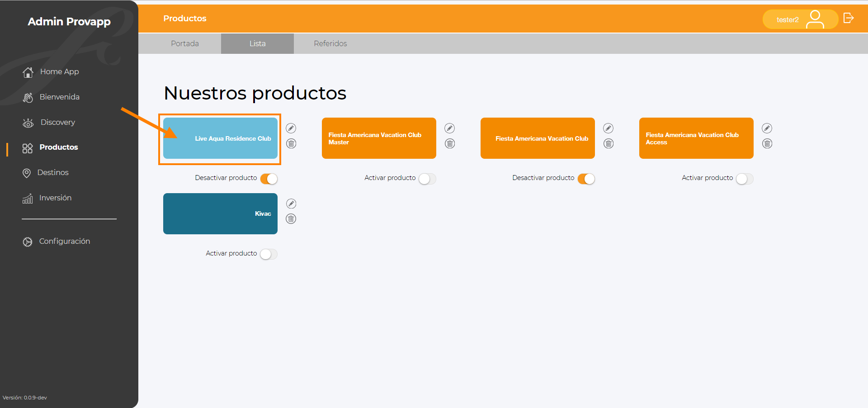Open the Fiesta Americana Vacation Club Access card
Screen dimensions: 868x408
click(696, 138)
